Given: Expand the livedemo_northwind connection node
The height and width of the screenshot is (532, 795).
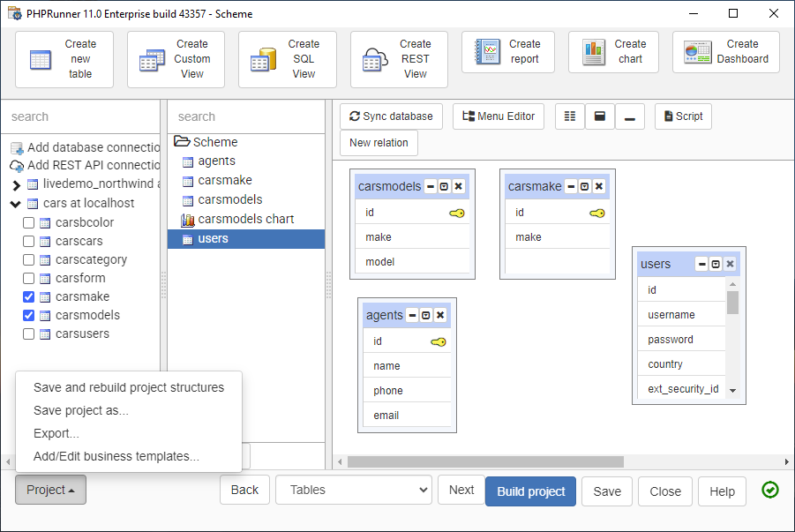Looking at the screenshot, I should tap(16, 185).
